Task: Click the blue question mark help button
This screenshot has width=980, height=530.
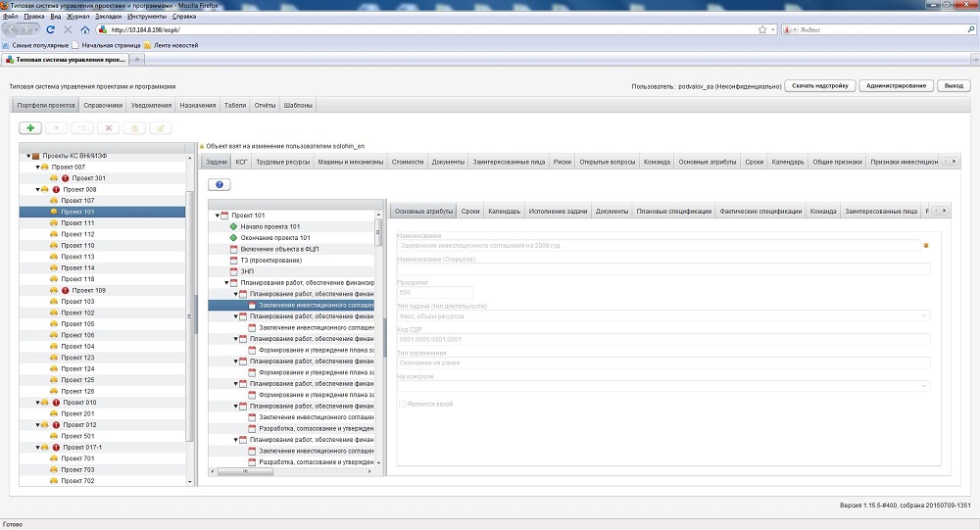Action: coord(220,184)
